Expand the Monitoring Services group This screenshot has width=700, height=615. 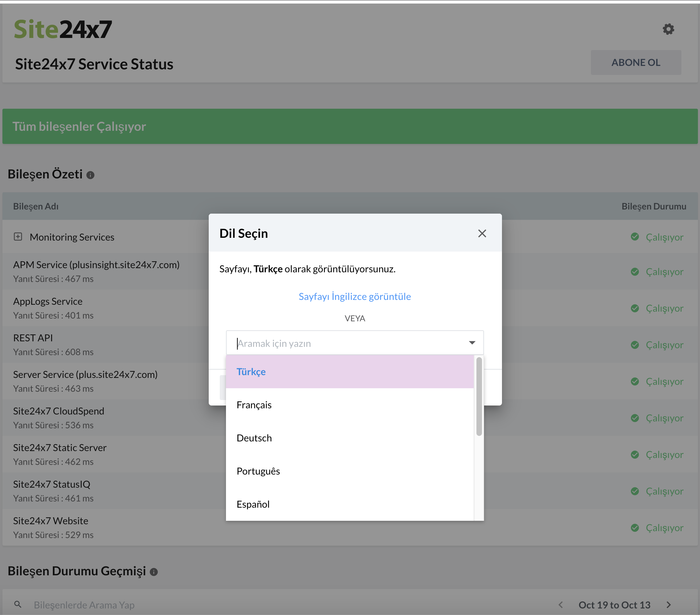click(x=18, y=237)
